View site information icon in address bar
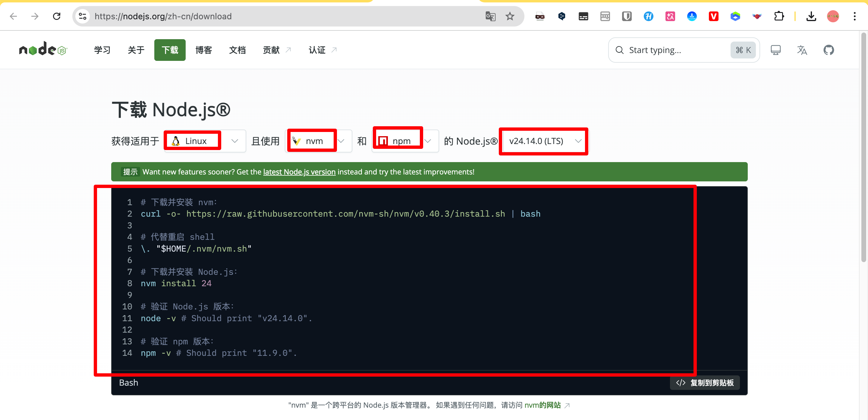The width and height of the screenshot is (868, 420). click(83, 16)
